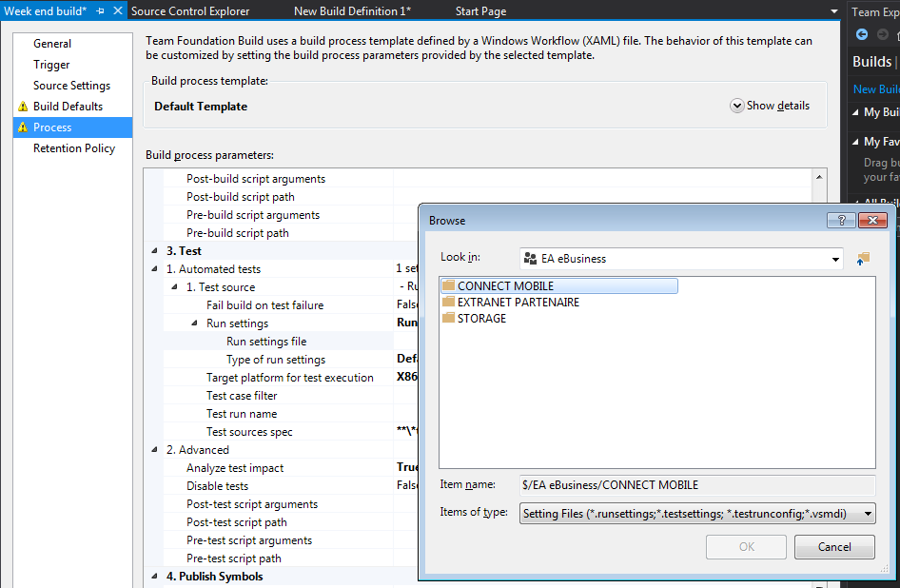Image resolution: width=900 pixels, height=588 pixels.
Task: Open the Trigger settings page
Action: 51,65
